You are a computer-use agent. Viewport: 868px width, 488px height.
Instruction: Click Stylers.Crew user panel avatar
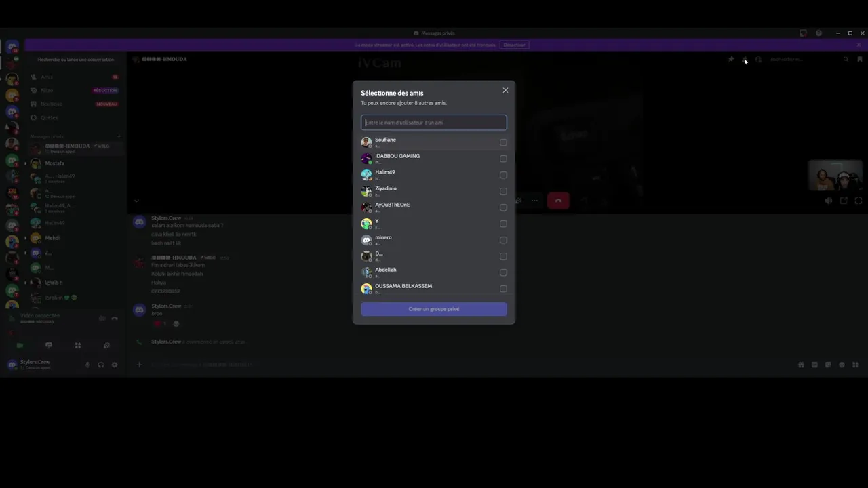click(x=12, y=365)
